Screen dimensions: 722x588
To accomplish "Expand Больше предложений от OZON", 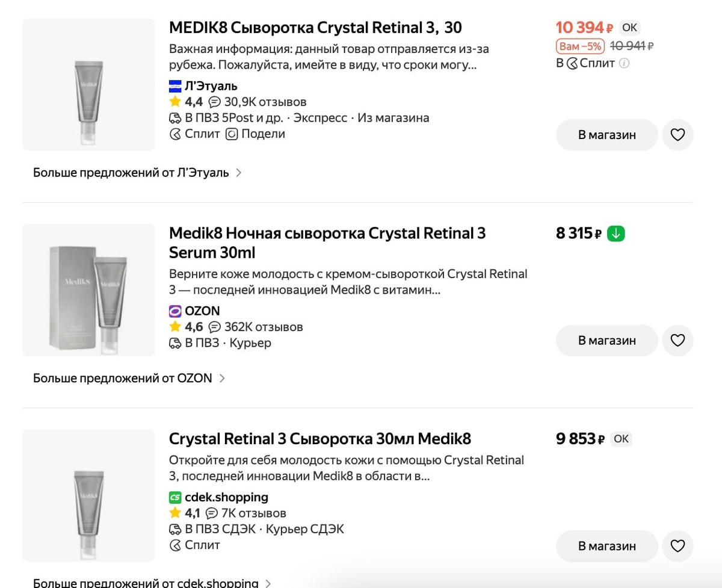I will click(x=129, y=379).
